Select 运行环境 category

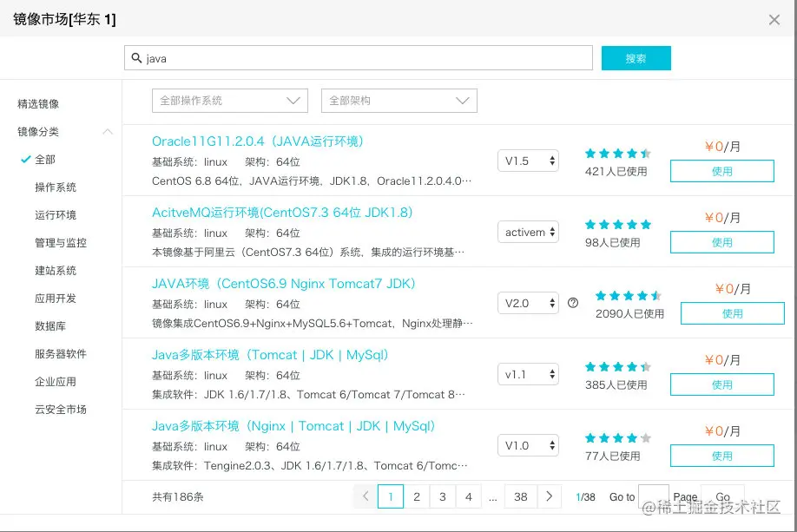click(56, 215)
